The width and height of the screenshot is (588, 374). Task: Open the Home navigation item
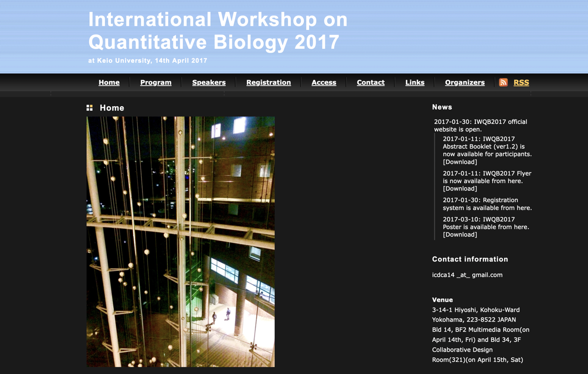[x=109, y=82]
